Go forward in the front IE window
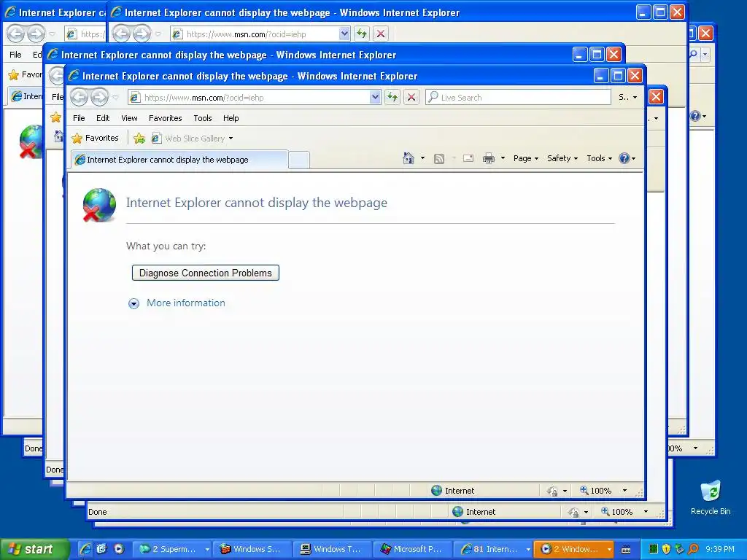The height and width of the screenshot is (560, 747). tap(99, 98)
